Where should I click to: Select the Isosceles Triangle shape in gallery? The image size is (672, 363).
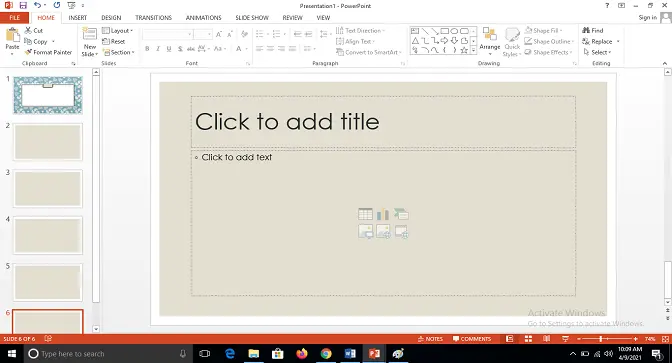click(x=415, y=41)
